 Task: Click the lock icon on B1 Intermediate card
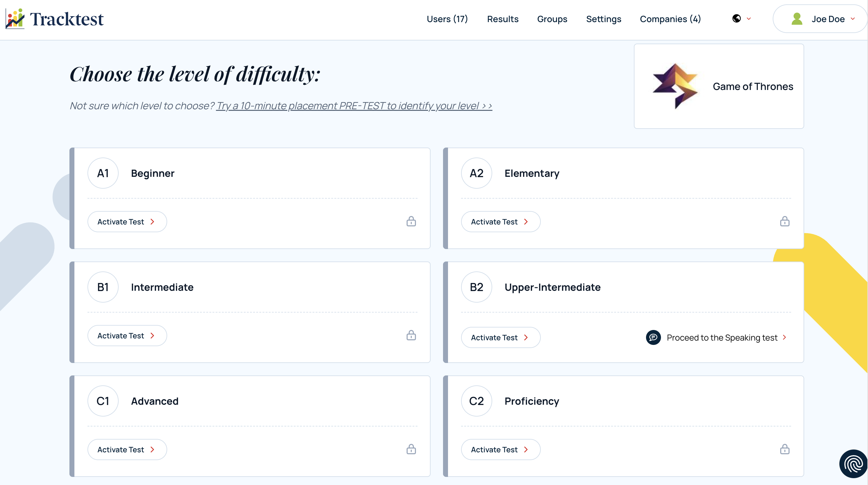coord(411,335)
